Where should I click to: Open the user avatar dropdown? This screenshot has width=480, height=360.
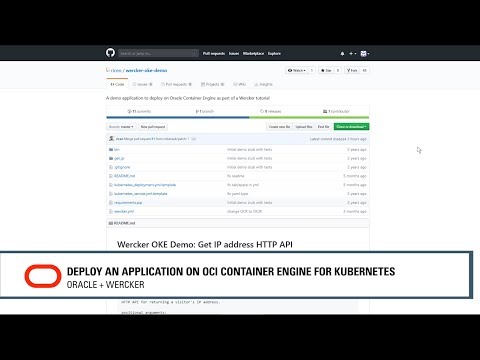(x=365, y=53)
